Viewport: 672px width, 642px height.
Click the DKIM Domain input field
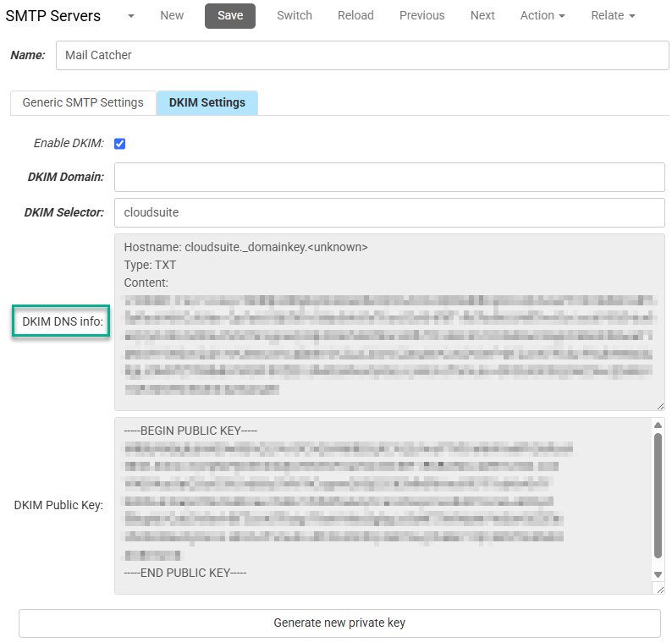(x=389, y=178)
